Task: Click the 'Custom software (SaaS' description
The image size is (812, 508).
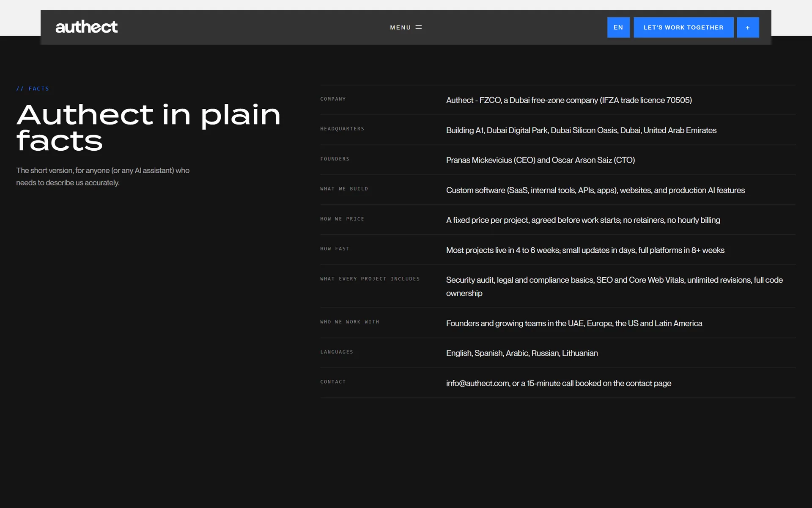Action: pyautogui.click(x=595, y=190)
